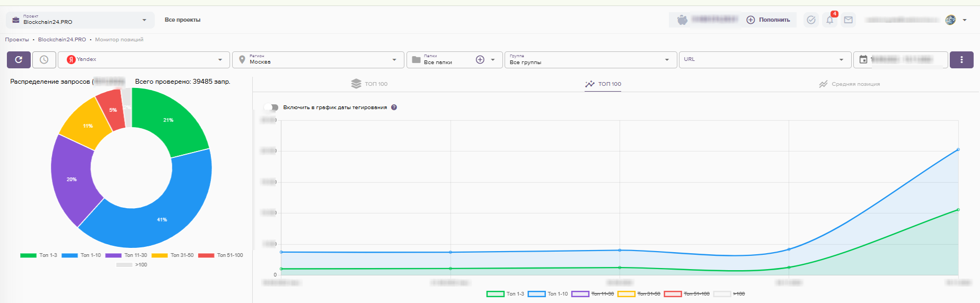
Task: Open the messages envelope icon
Action: click(x=848, y=20)
